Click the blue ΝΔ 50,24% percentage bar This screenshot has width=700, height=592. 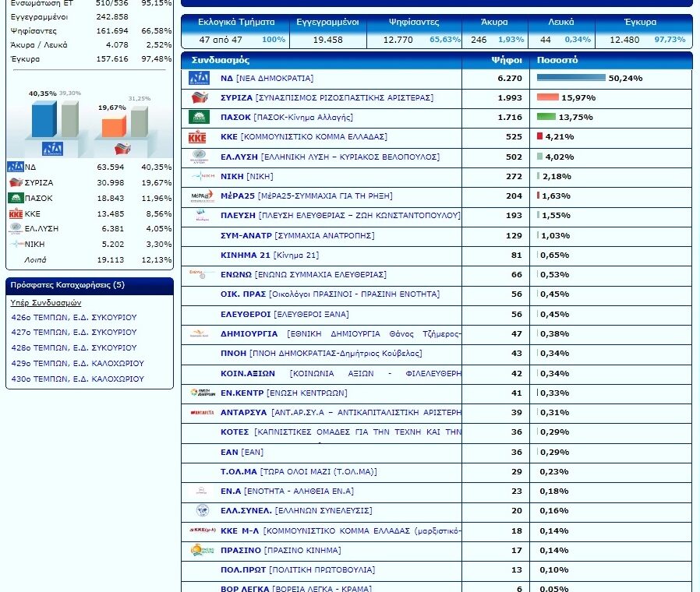coord(571,78)
